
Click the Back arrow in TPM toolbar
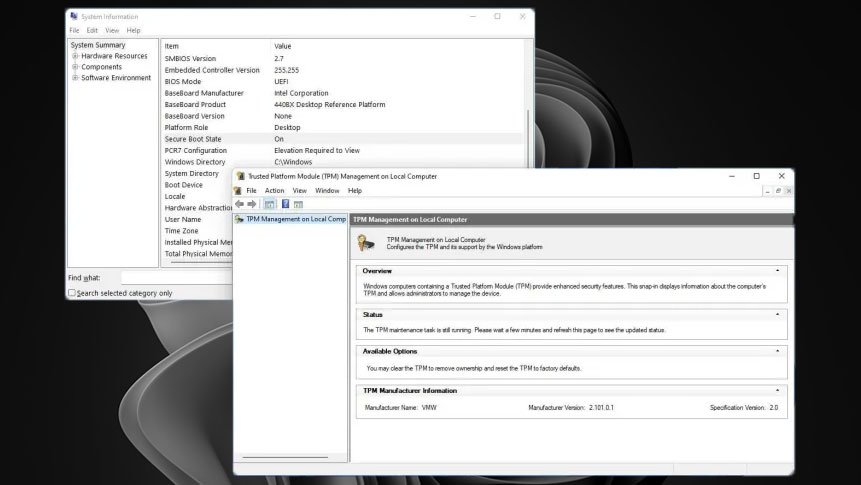click(x=240, y=204)
